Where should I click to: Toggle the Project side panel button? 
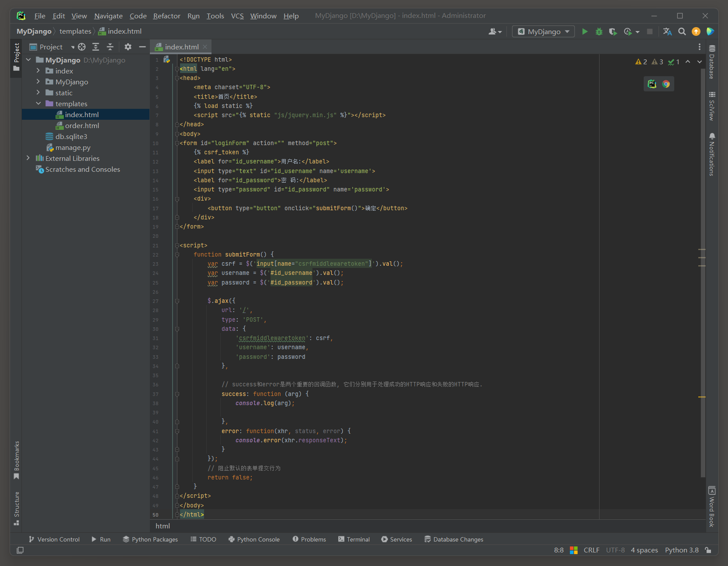(17, 57)
